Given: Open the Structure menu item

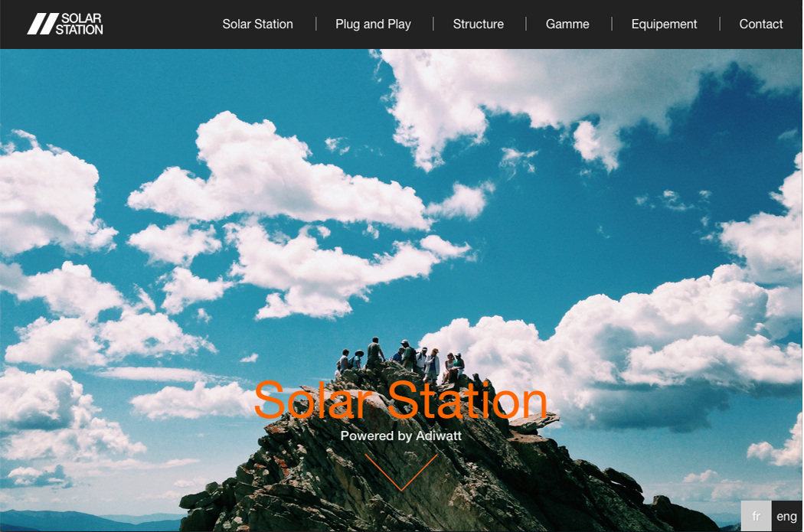Looking at the screenshot, I should (479, 24).
